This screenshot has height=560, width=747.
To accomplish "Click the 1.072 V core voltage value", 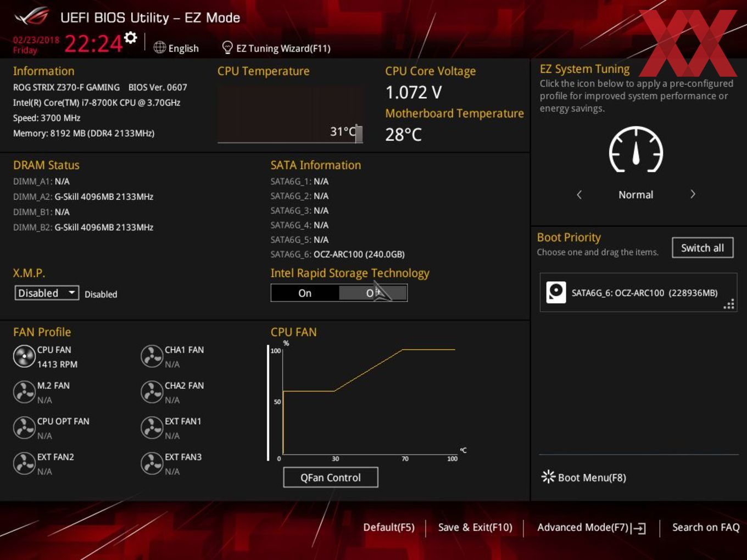I will pyautogui.click(x=413, y=92).
